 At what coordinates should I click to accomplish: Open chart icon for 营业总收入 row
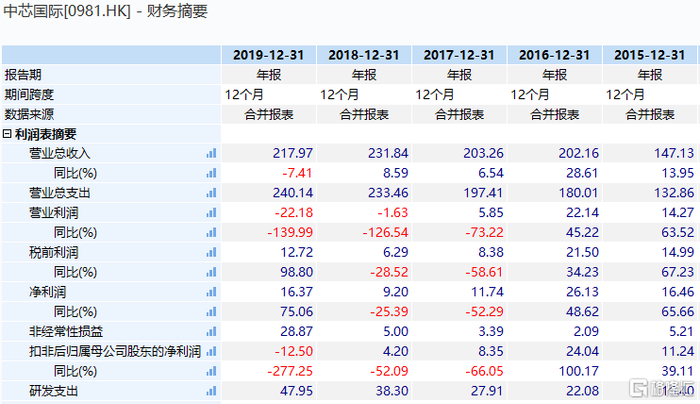[x=211, y=154]
